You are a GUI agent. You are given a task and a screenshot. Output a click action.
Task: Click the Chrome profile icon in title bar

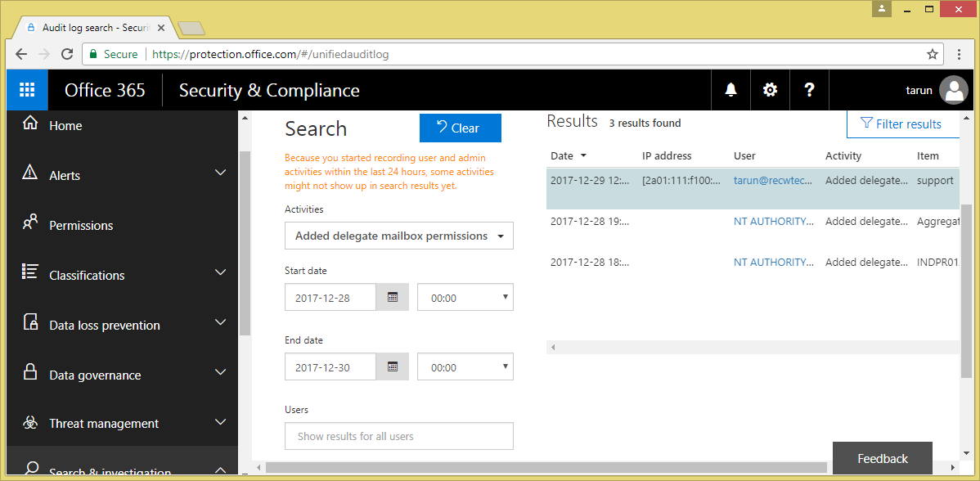(881, 9)
